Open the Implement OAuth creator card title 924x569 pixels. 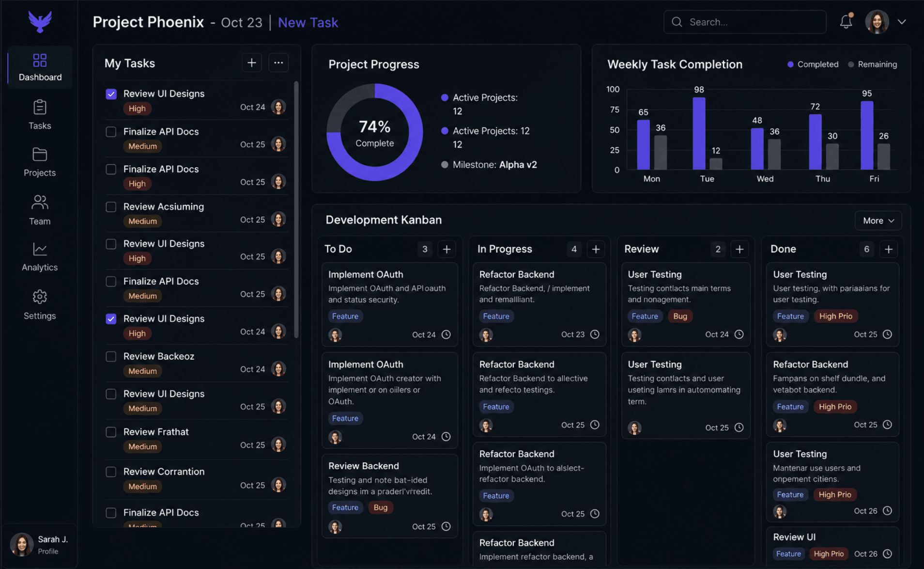(366, 364)
